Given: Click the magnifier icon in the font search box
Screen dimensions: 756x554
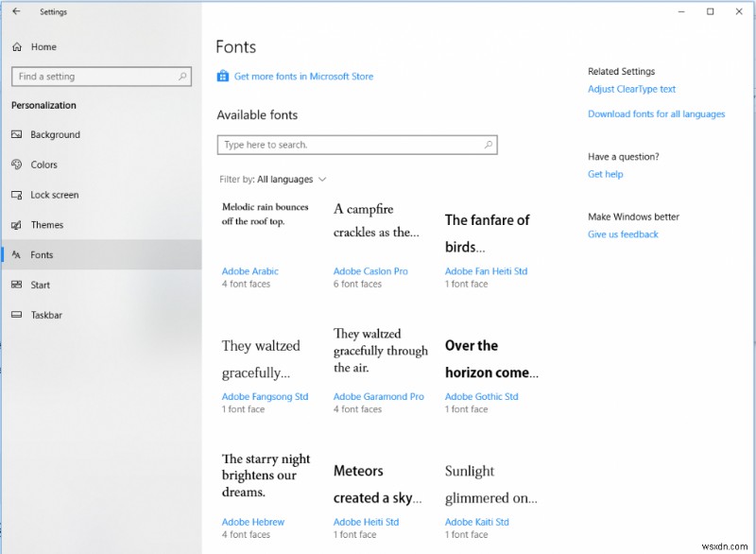Looking at the screenshot, I should click(x=489, y=145).
